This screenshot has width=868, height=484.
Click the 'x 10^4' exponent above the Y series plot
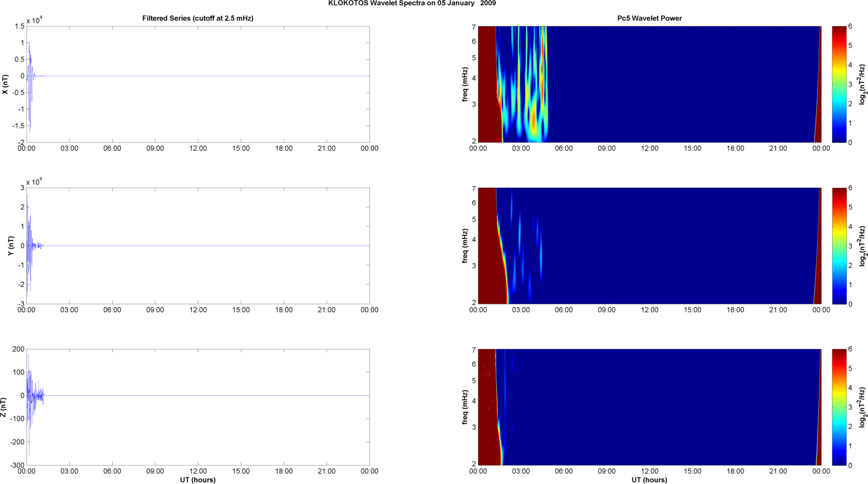[x=34, y=182]
